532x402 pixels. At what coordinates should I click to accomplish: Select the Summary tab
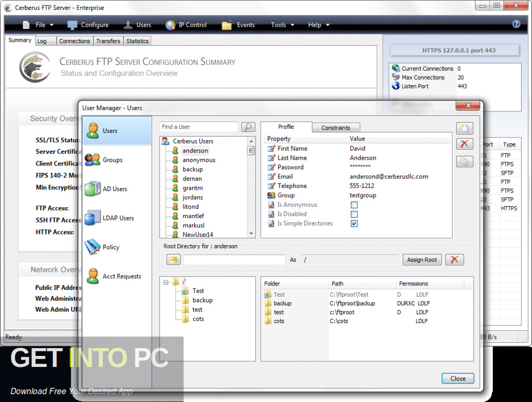[x=20, y=40]
